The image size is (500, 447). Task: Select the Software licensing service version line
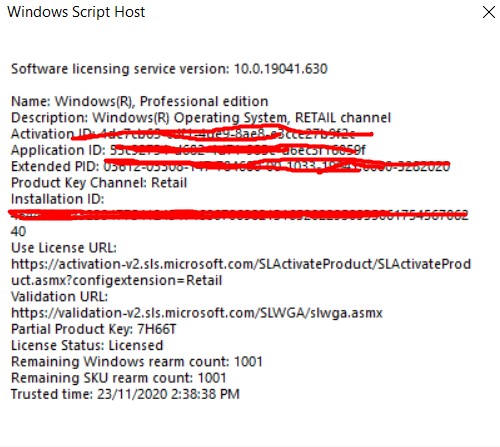pos(169,69)
